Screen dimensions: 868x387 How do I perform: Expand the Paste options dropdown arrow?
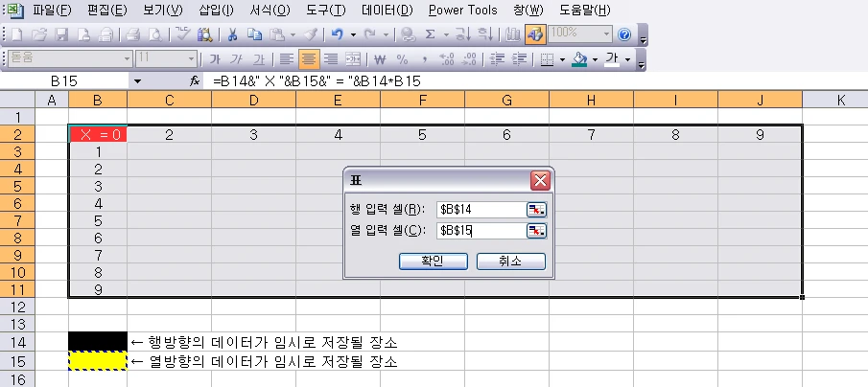[293, 34]
